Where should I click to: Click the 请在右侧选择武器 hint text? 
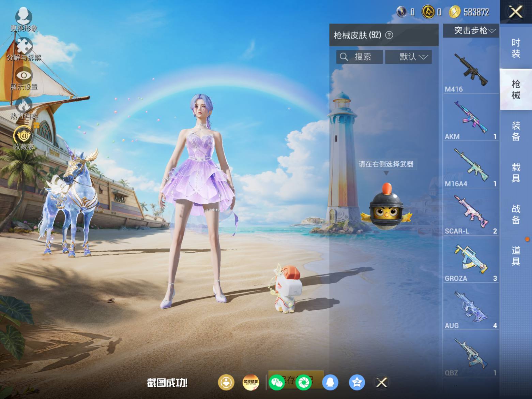(x=386, y=164)
